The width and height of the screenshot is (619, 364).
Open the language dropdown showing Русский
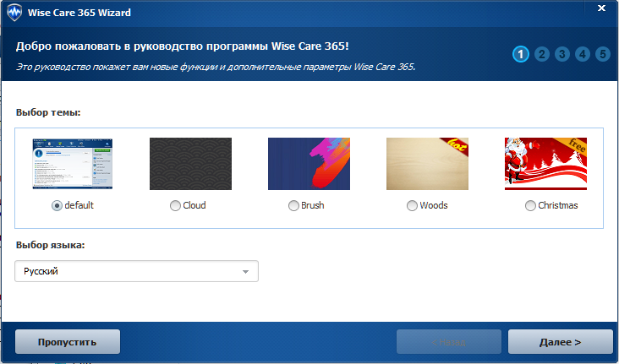click(137, 271)
